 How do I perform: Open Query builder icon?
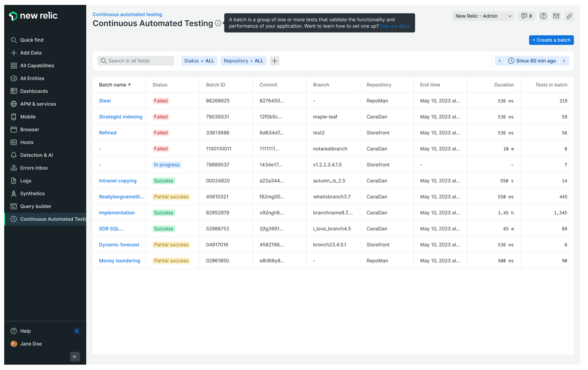(14, 206)
